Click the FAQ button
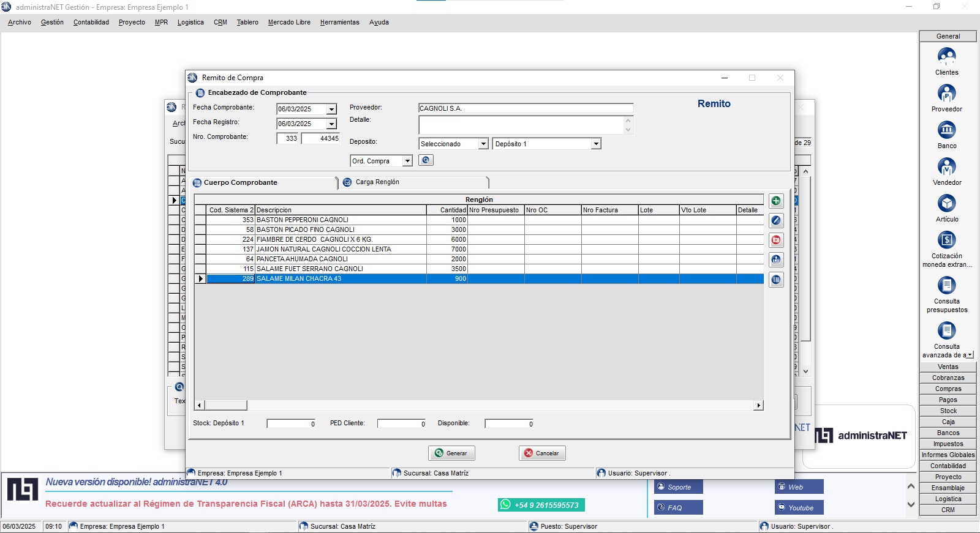 [678, 507]
